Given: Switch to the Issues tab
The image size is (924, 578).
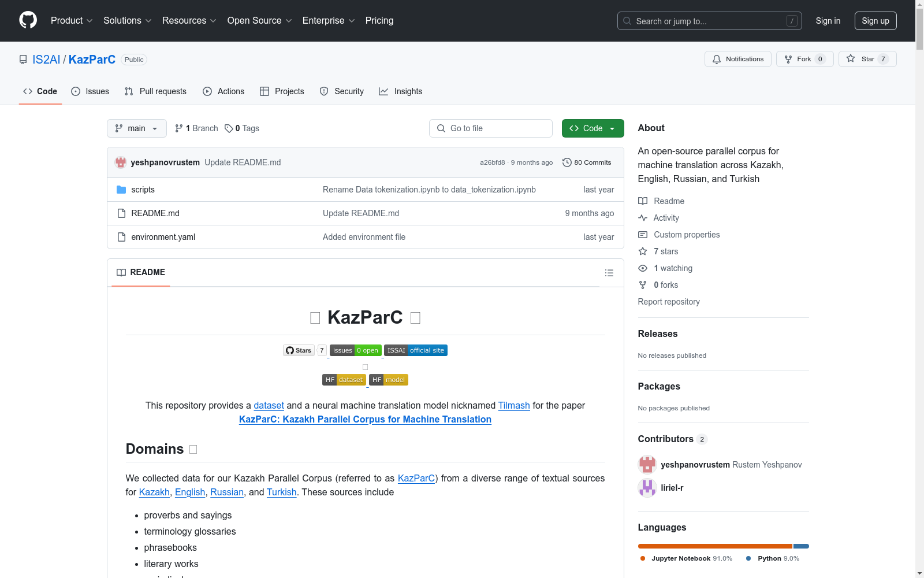Looking at the screenshot, I should tap(90, 91).
